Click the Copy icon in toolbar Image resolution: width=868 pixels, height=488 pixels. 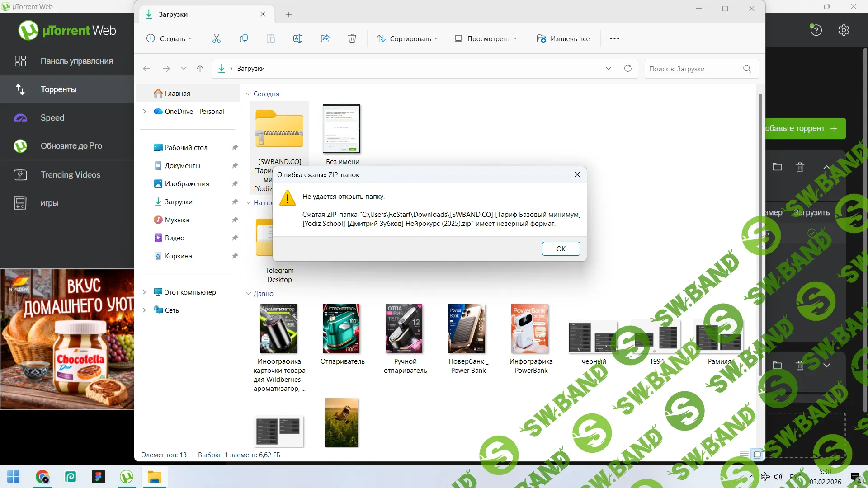(244, 38)
